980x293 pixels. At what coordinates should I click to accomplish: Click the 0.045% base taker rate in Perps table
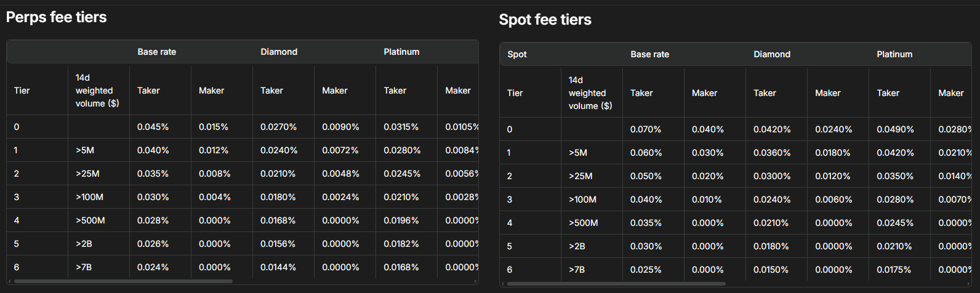(153, 127)
